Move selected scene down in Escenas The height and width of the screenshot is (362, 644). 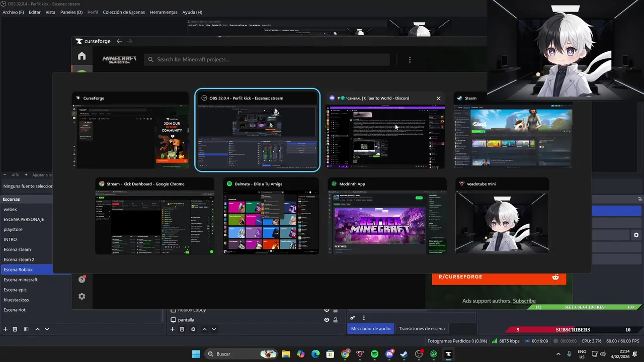pos(47,329)
